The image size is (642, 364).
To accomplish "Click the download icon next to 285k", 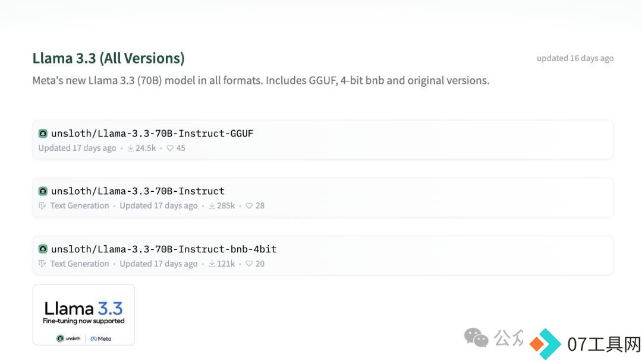I will click(x=212, y=205).
